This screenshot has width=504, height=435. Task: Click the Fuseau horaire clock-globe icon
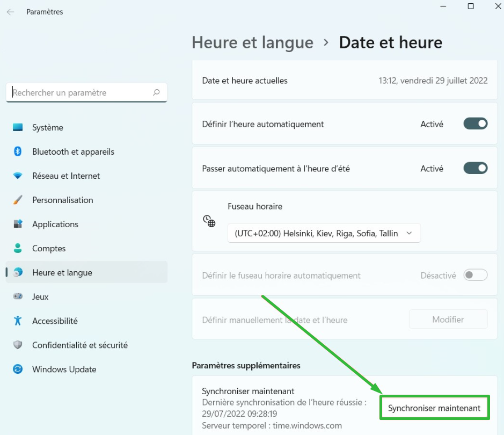209,221
